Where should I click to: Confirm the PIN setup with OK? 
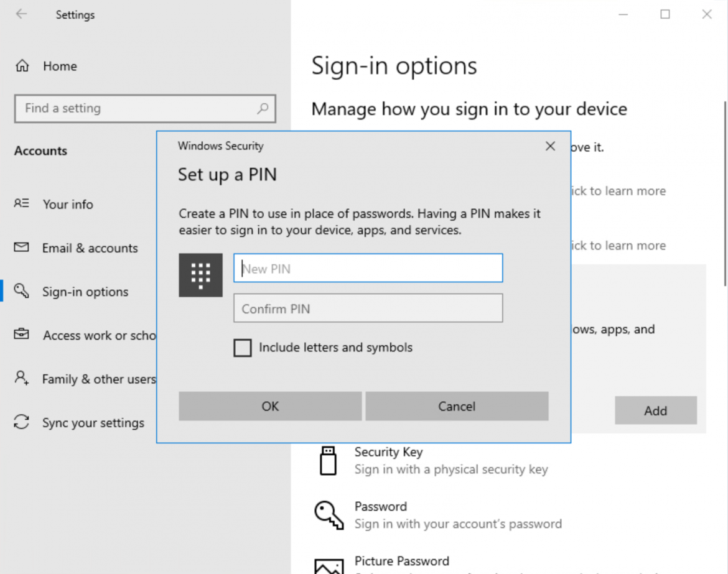coord(269,406)
